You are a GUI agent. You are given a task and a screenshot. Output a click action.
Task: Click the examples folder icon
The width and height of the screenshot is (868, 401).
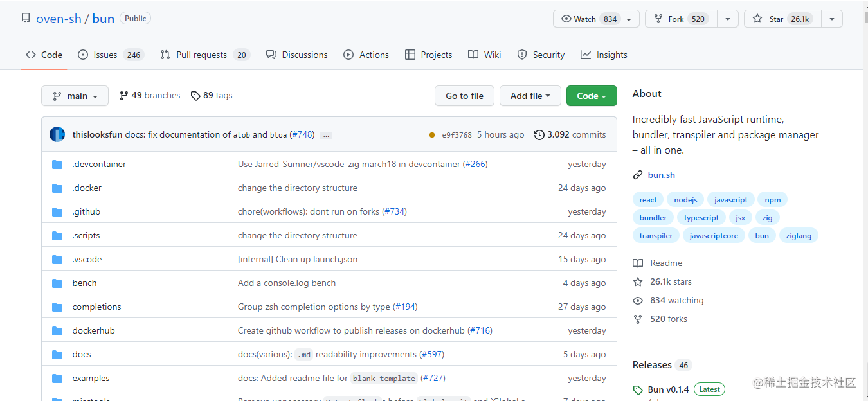point(57,379)
